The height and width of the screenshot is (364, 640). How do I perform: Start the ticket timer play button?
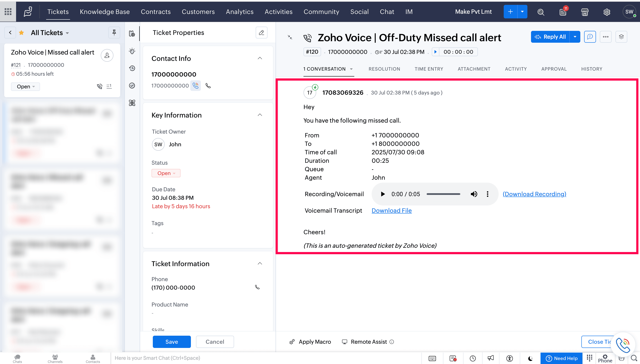pyautogui.click(x=436, y=52)
